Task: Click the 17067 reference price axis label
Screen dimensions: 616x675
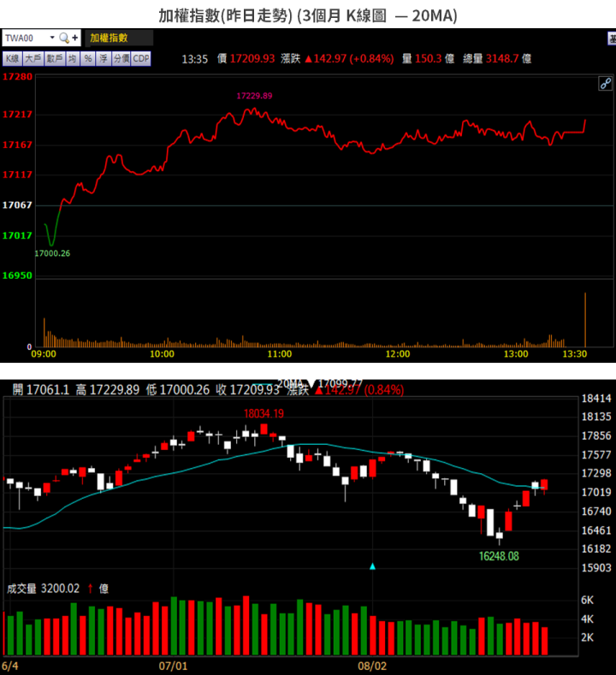Action: [x=17, y=205]
